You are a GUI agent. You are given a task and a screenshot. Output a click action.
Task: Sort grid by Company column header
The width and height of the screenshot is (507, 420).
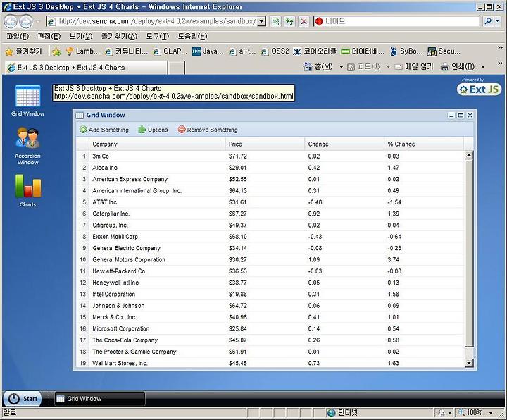pos(157,144)
